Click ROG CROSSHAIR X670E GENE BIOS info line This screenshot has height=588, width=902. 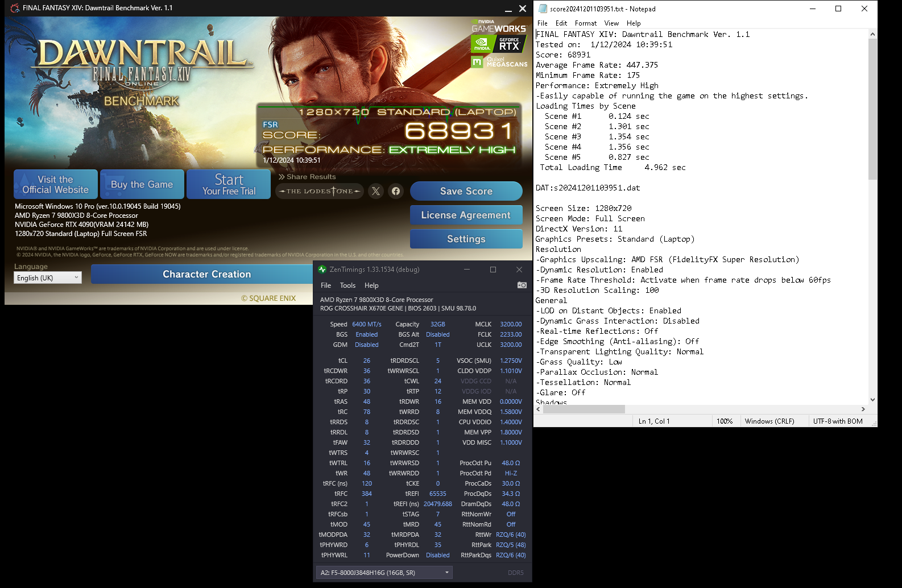pyautogui.click(x=398, y=308)
